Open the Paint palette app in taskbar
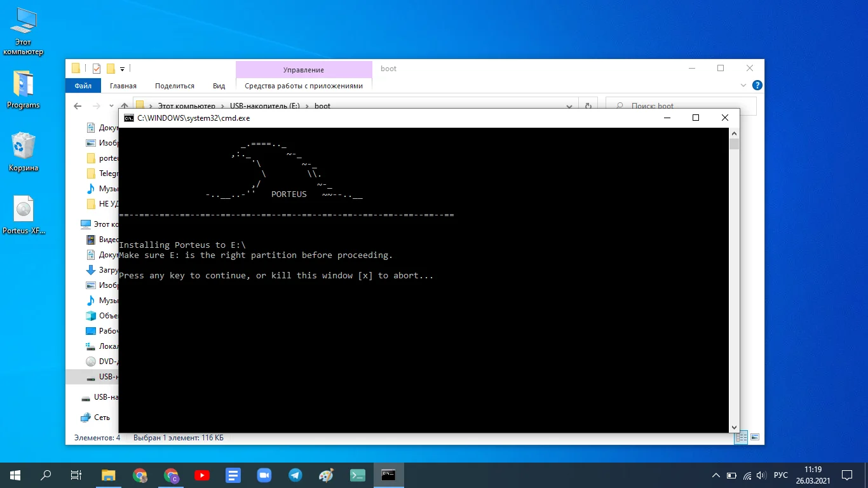The width and height of the screenshot is (868, 488). click(x=327, y=475)
